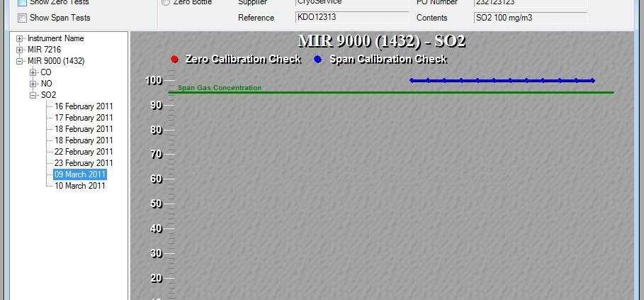
Task: Open the 10 March 2011 entry
Action: (x=79, y=186)
